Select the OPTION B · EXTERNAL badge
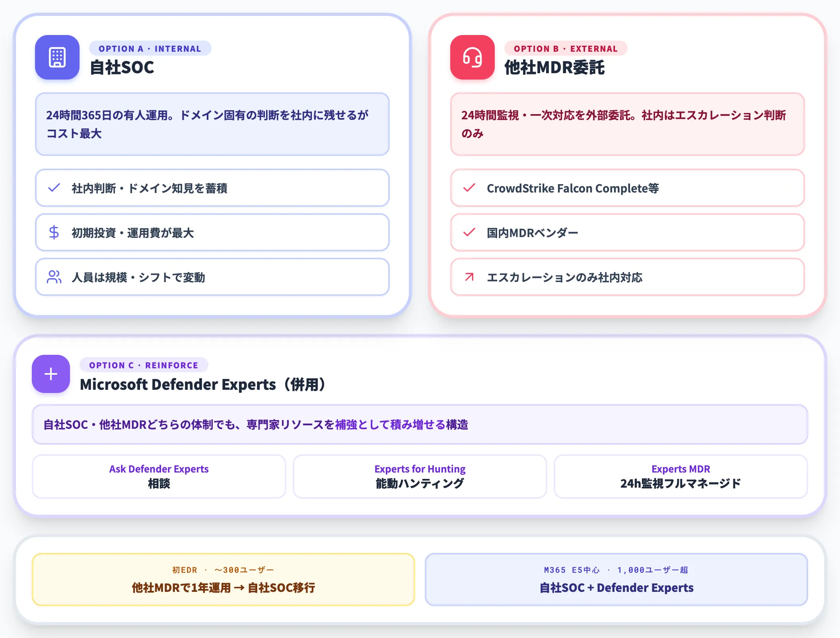This screenshot has height=638, width=840. [566, 49]
